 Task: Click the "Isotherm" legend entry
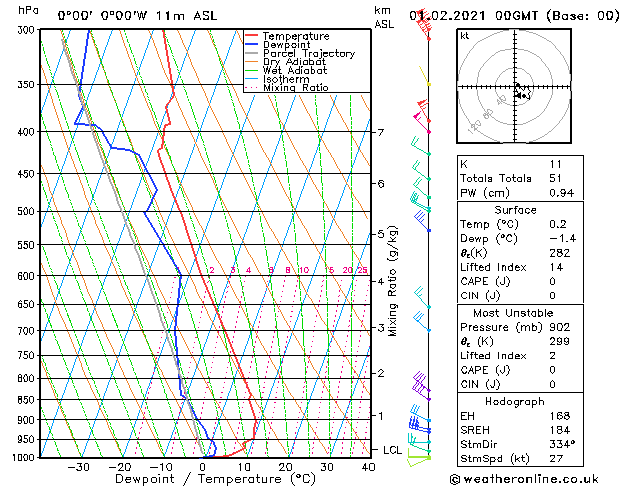286,79
